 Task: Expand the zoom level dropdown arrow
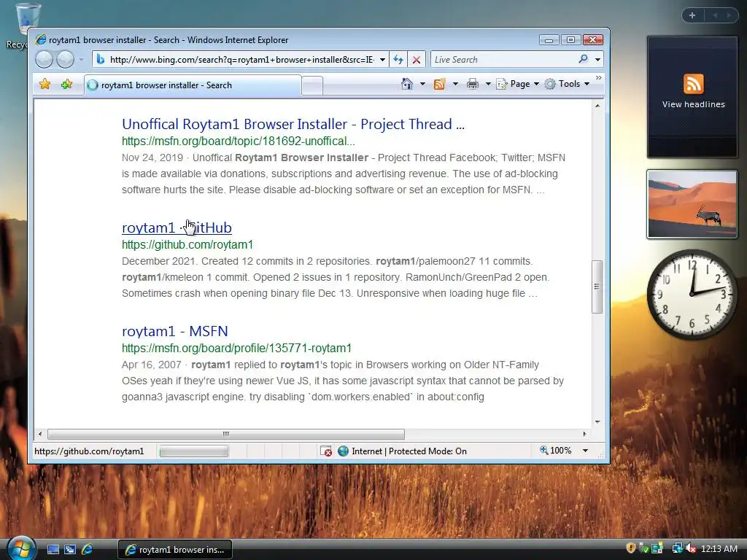[x=586, y=451]
